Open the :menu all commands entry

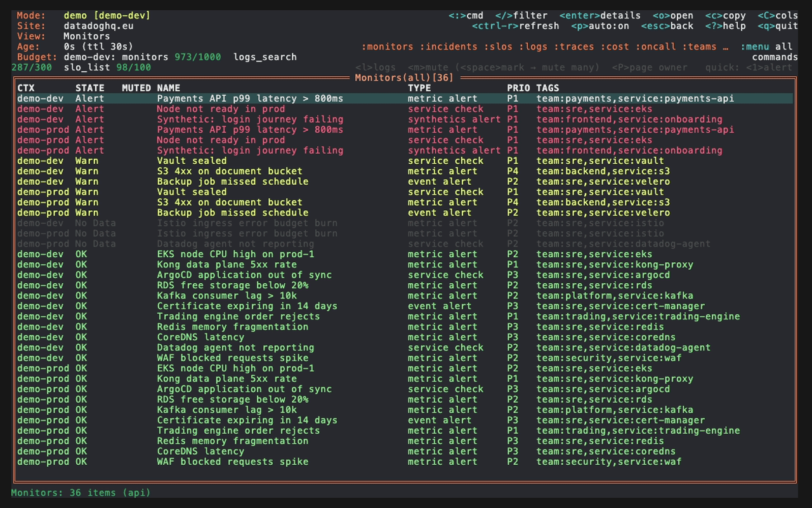pos(766,46)
